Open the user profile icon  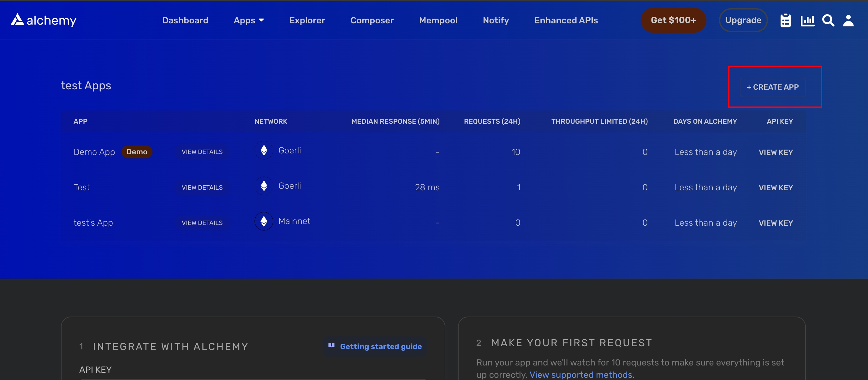[x=848, y=21]
